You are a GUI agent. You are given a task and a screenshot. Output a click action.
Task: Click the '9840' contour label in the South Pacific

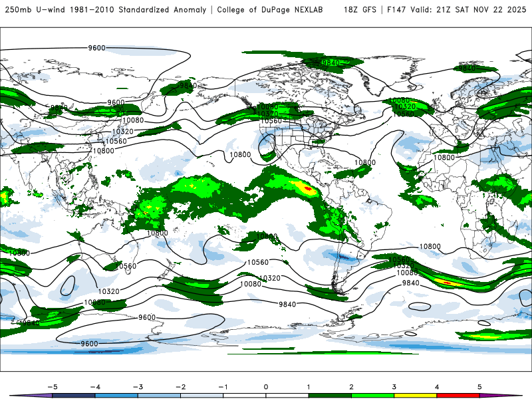(x=287, y=305)
